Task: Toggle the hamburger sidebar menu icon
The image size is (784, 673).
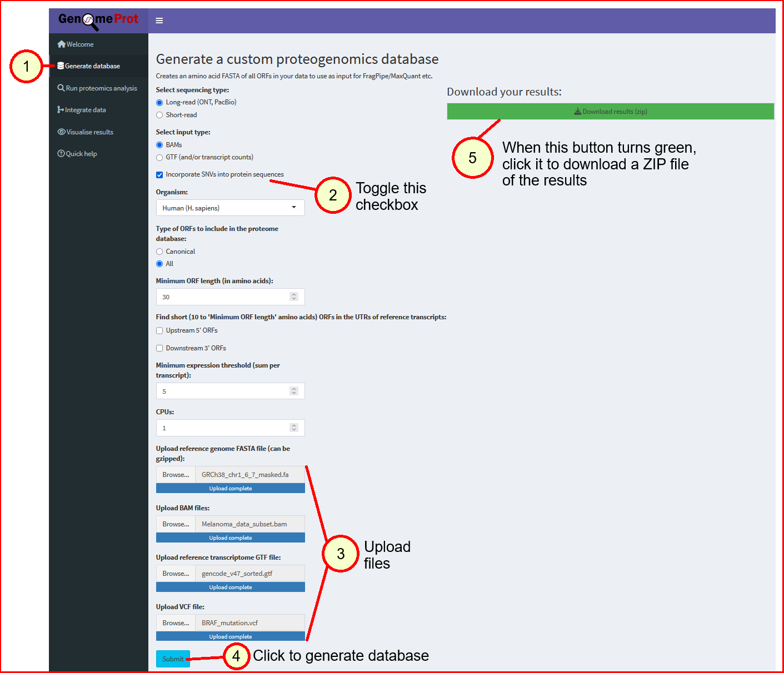Action: 159,21
